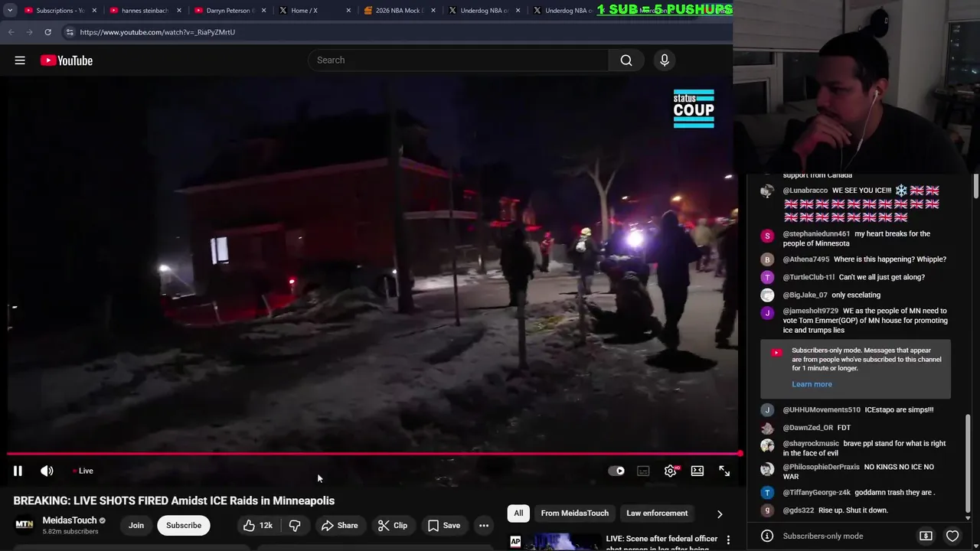Create a Clip of the stream
Screen dimensions: 980x551
(393, 526)
